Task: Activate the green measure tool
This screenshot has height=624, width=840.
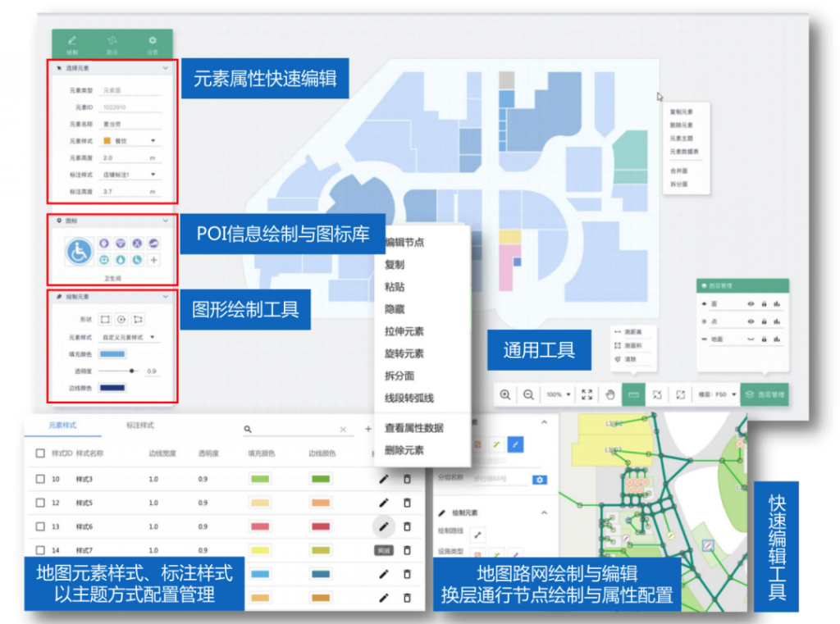Action: pos(634,394)
